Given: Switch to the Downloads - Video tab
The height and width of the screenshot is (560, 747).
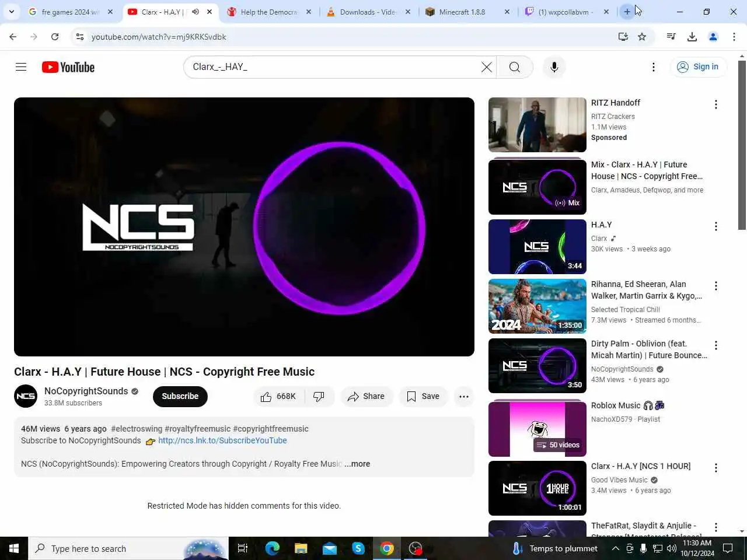Looking at the screenshot, I should point(368,12).
